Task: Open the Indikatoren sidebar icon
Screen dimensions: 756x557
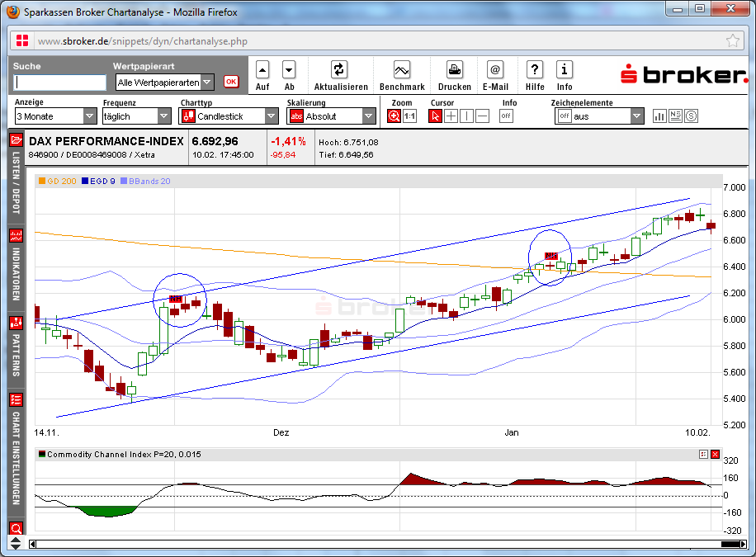Action: [16, 236]
